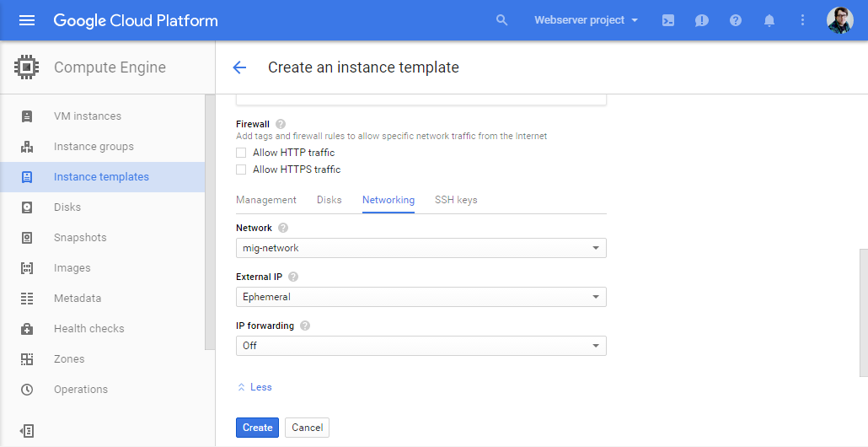Activate Google Cloud Shell icon

(x=668, y=20)
